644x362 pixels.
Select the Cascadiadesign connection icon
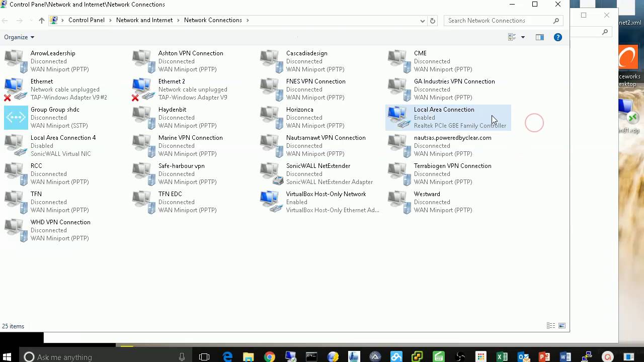(272, 61)
